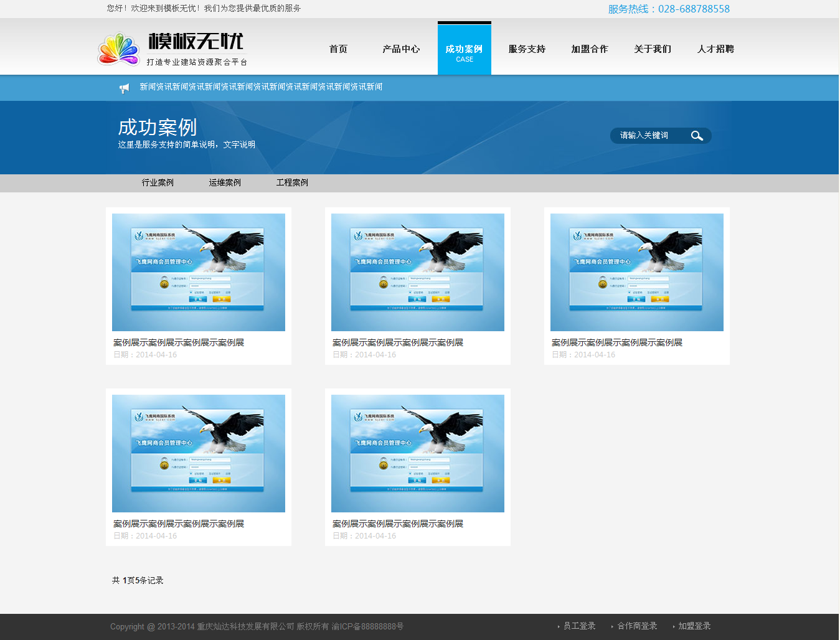Click 合作商登录 footer link
Image resolution: width=840 pixels, height=640 pixels.
637,626
